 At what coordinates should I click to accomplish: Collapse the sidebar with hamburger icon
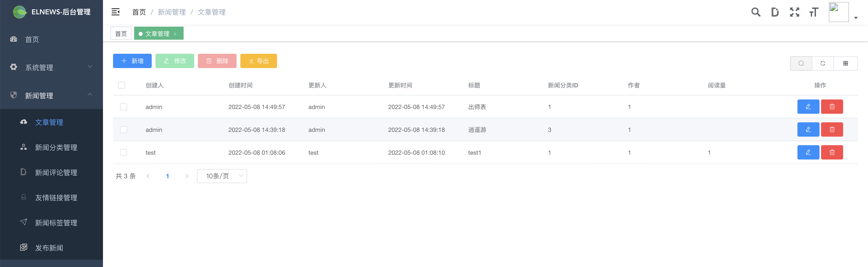click(x=116, y=12)
